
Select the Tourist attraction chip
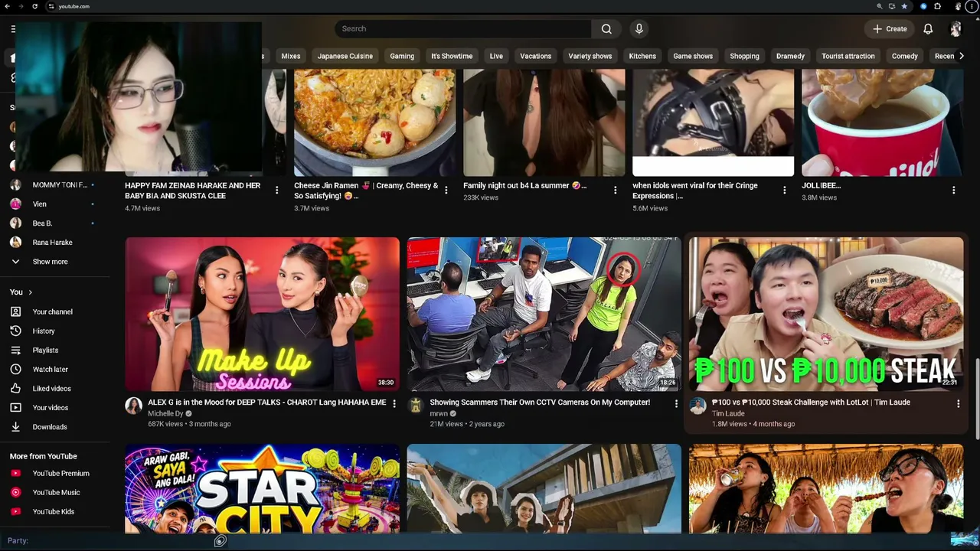[848, 56]
